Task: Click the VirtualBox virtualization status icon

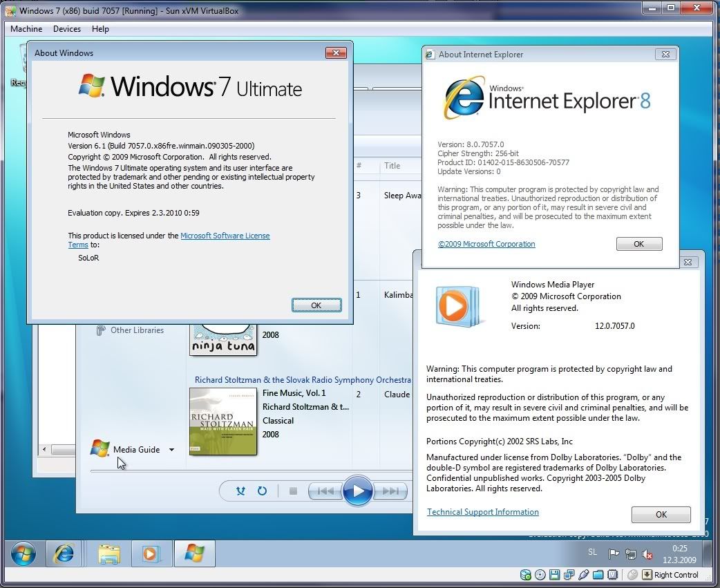Action: (612, 575)
